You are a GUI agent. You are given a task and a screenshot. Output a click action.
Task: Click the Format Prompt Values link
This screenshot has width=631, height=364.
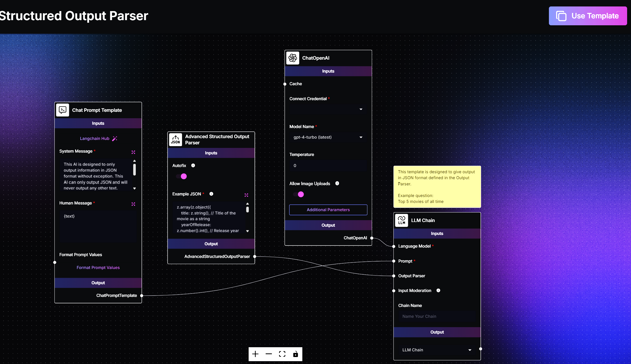click(98, 268)
